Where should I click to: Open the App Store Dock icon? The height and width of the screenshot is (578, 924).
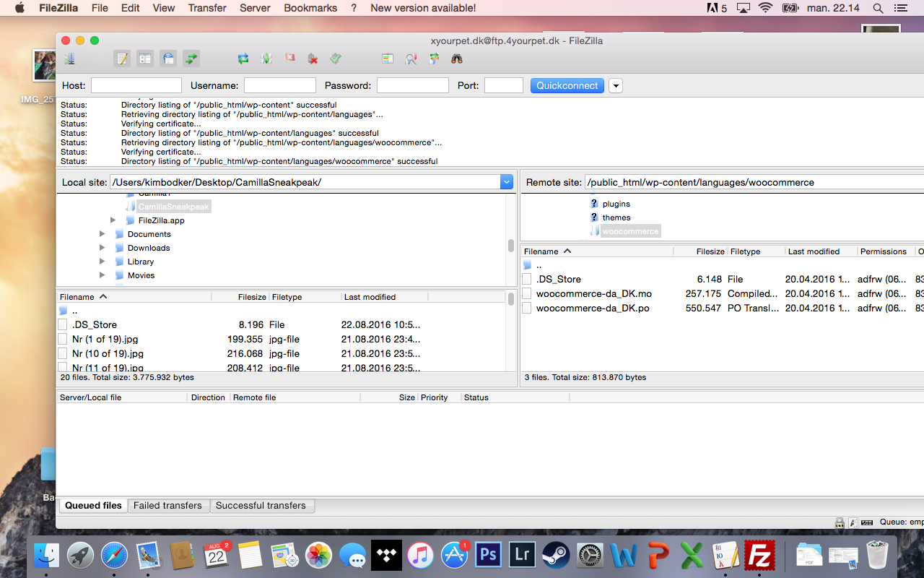pyautogui.click(x=454, y=555)
